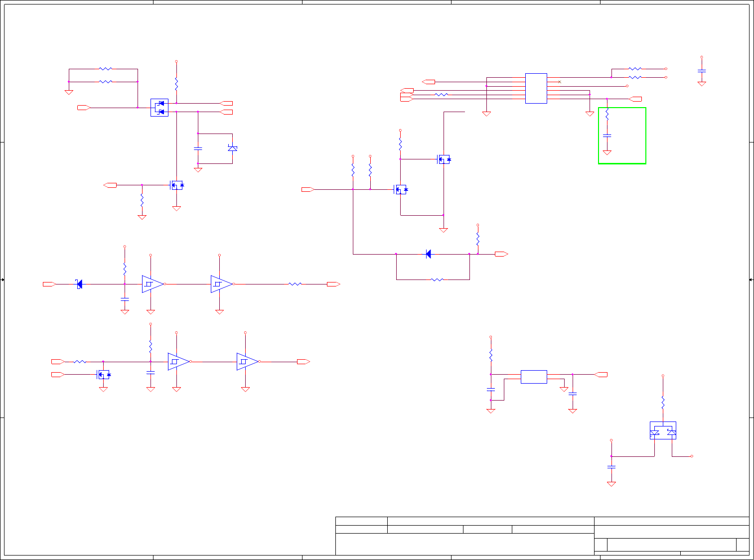Select the wide regulator block with three leads
Viewport: 754px width, 560px height.
pyautogui.click(x=534, y=377)
